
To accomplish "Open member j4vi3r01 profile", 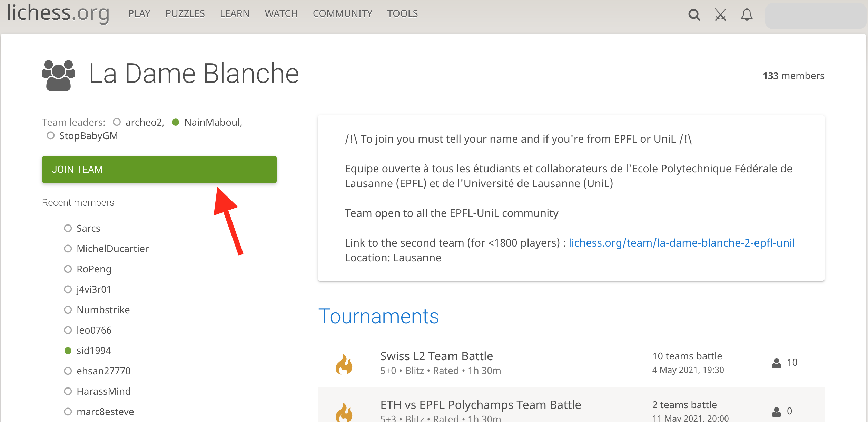I will point(94,289).
